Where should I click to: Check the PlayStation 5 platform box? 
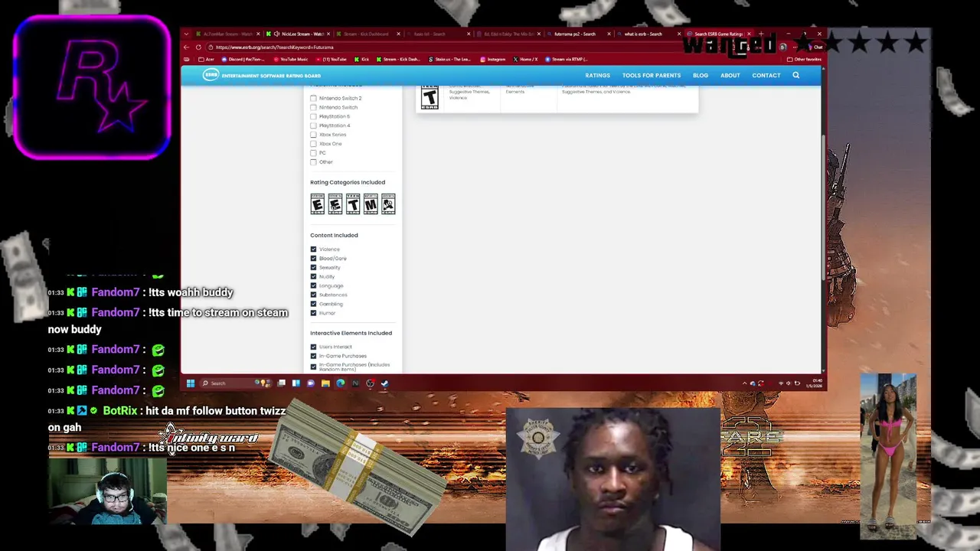pos(313,116)
